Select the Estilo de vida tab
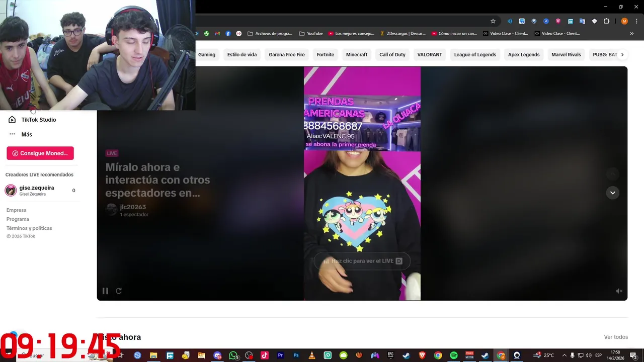The height and width of the screenshot is (362, 644). point(242,55)
